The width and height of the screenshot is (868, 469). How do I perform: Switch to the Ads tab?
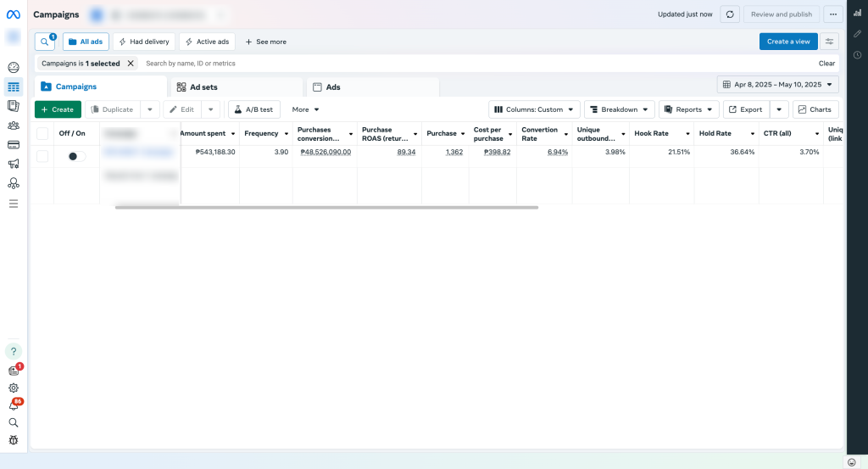click(x=373, y=87)
